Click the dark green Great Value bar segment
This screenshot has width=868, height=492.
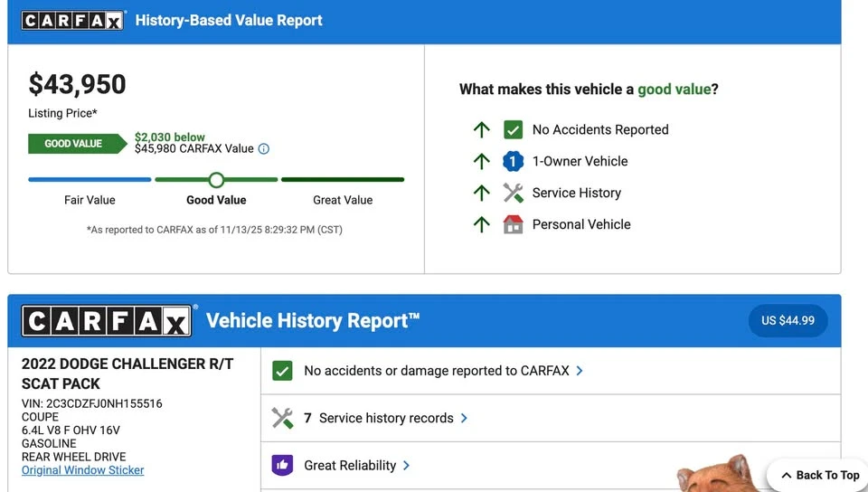[343, 179]
